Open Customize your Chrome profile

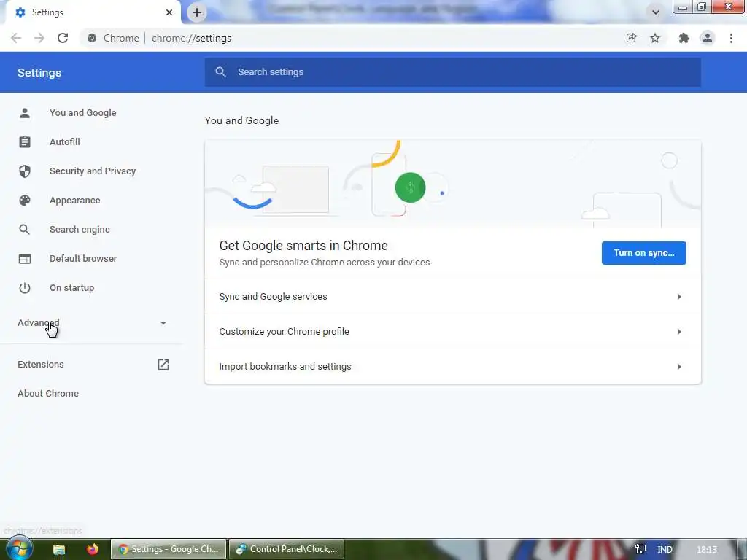click(452, 332)
